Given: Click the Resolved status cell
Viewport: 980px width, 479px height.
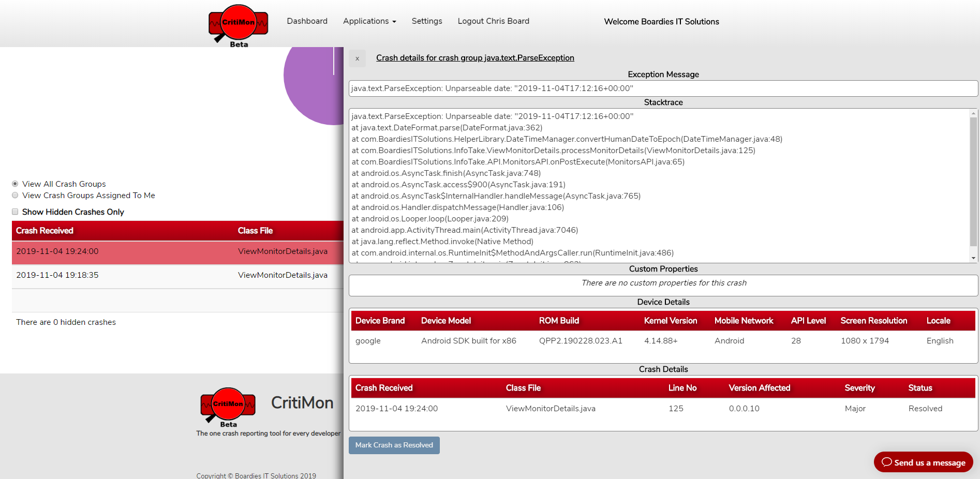Looking at the screenshot, I should click(x=926, y=409).
